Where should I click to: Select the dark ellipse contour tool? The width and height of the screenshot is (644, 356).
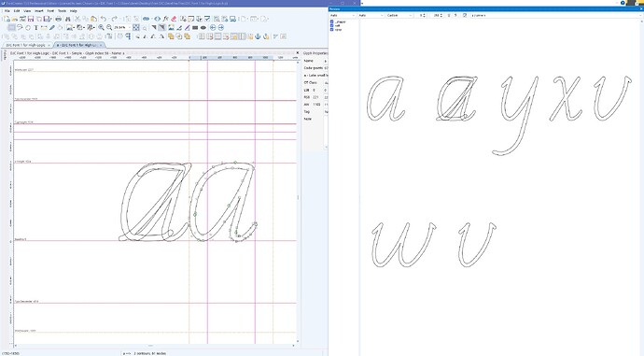pyautogui.click(x=203, y=27)
